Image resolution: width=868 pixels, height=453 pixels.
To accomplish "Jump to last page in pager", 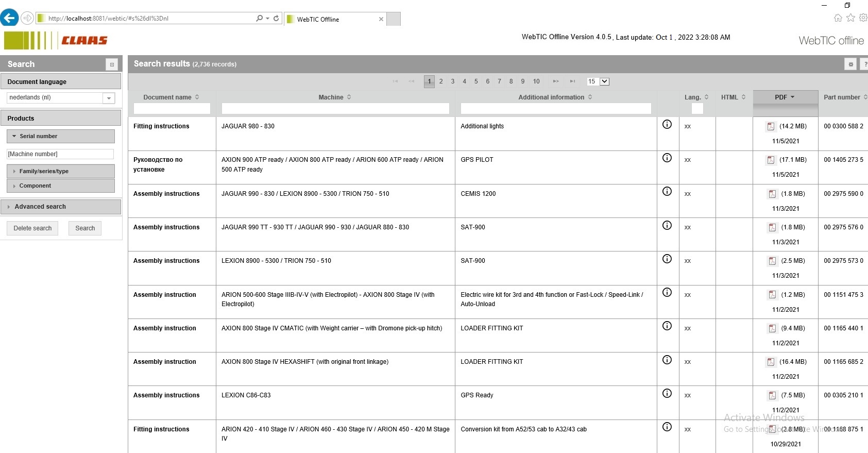I will click(x=572, y=81).
